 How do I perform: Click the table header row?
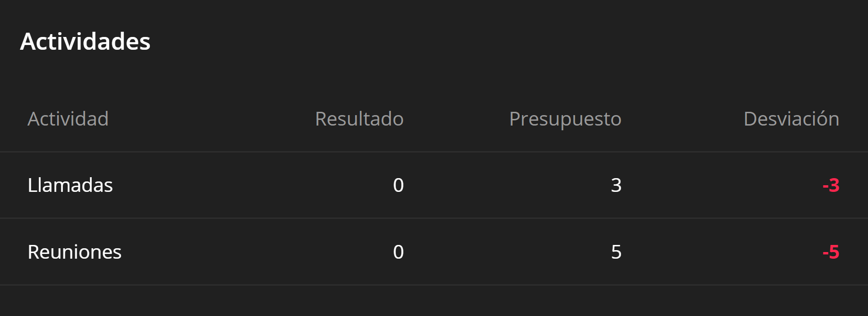[213, 119]
